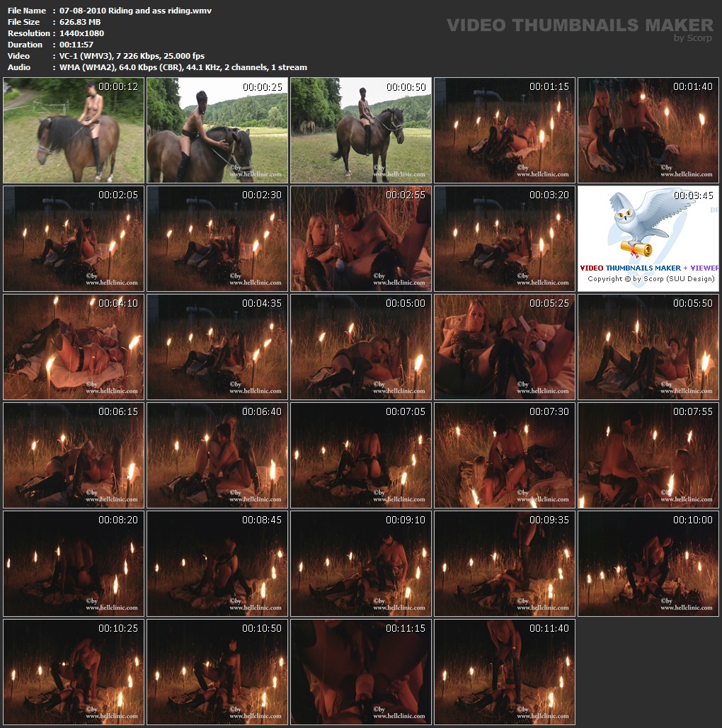Select the thumbnail stamped 00:01:15
Image resolution: width=722 pixels, height=728 pixels.
coord(505,131)
